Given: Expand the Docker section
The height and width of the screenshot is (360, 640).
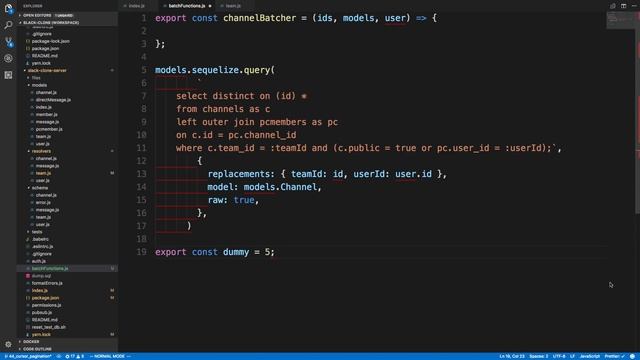Looking at the screenshot, I should [31, 342].
